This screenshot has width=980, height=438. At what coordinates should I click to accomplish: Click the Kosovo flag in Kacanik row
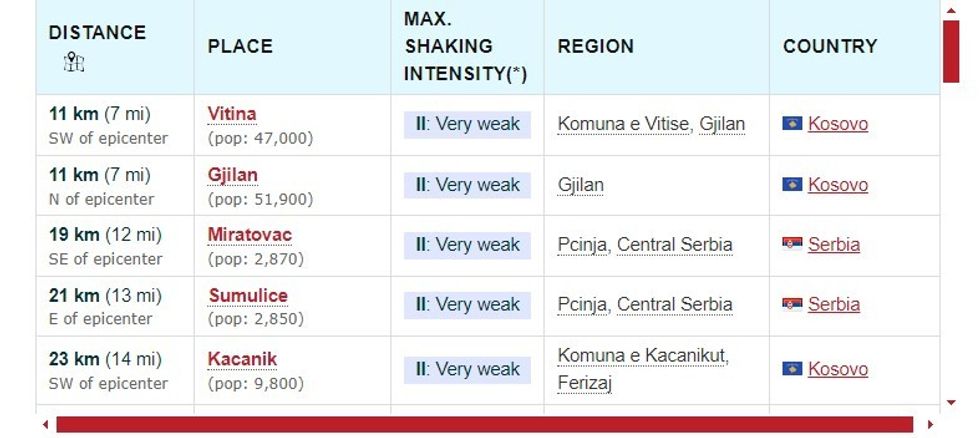click(792, 369)
